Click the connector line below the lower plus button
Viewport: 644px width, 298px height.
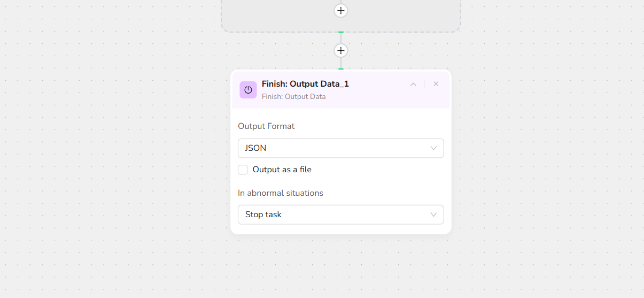341,63
